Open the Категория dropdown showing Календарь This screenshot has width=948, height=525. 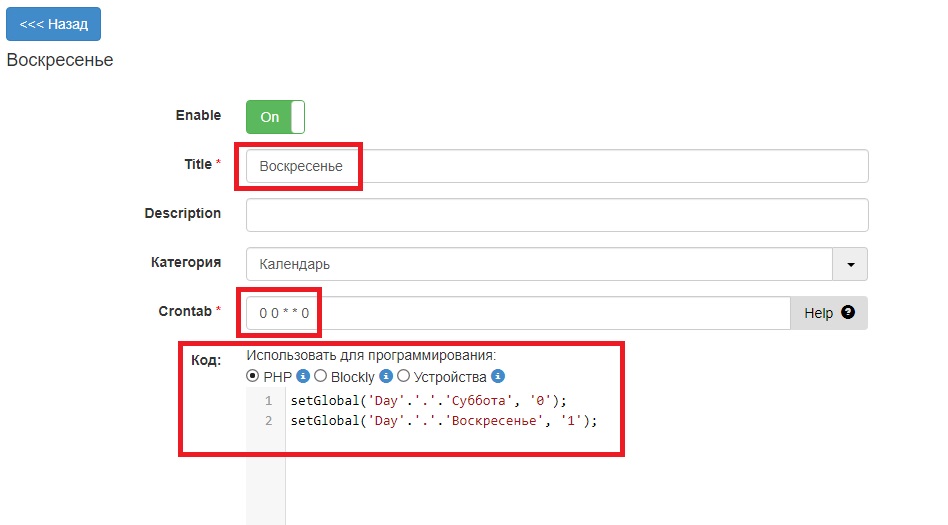pyautogui.click(x=556, y=264)
